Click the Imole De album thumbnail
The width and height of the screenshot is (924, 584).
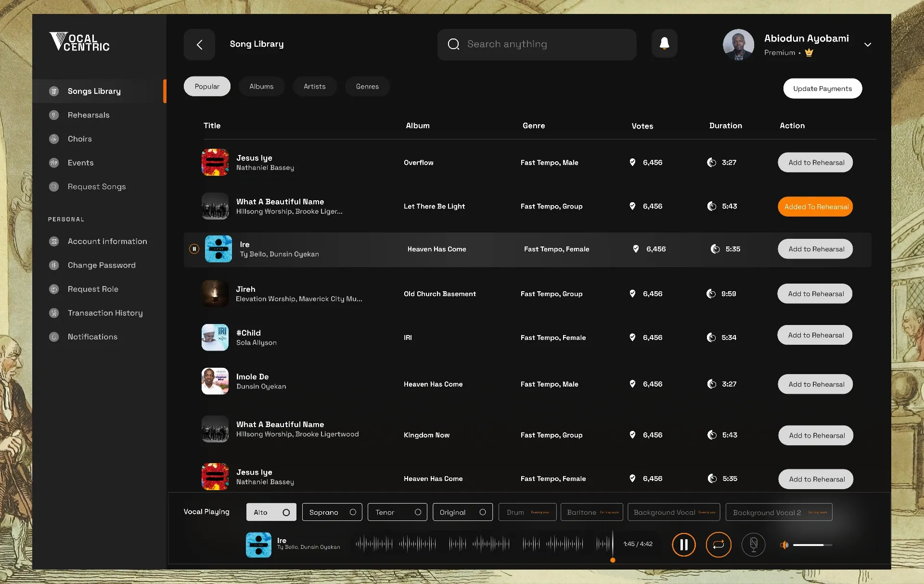pos(215,381)
